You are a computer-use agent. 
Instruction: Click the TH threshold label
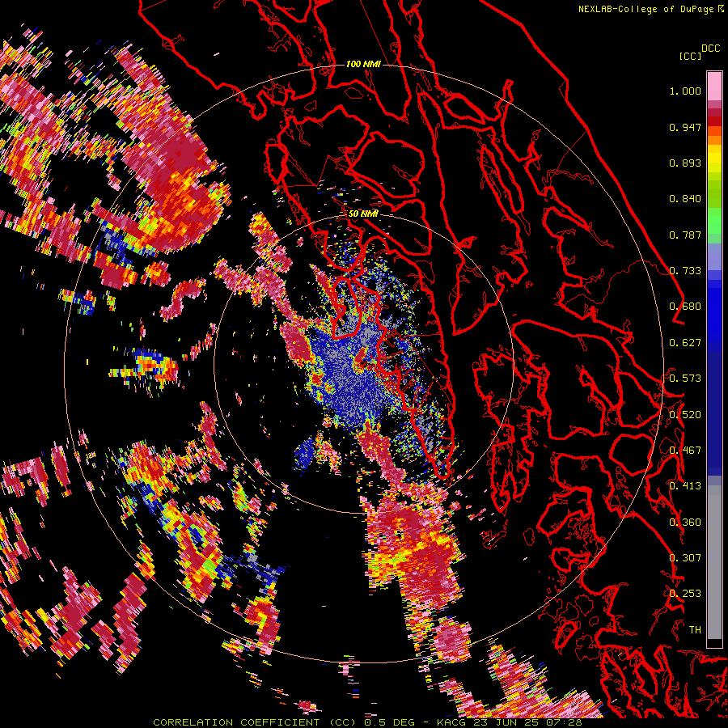pos(695,630)
